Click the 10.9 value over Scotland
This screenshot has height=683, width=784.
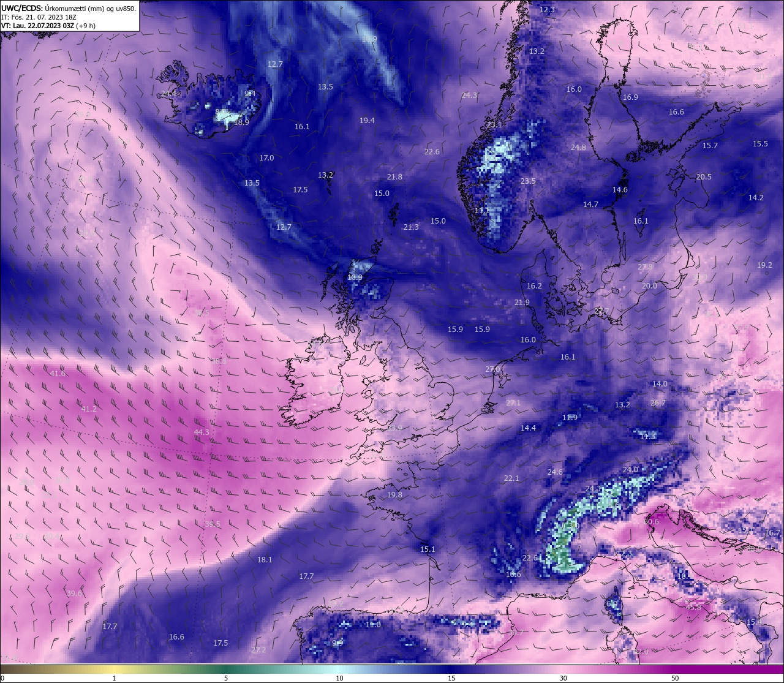click(x=355, y=277)
